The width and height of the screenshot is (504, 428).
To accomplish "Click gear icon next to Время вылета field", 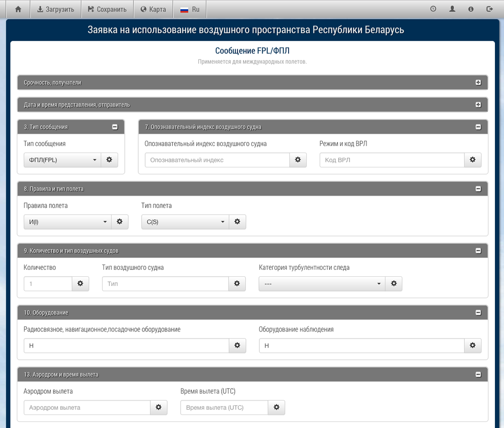I will point(276,408).
